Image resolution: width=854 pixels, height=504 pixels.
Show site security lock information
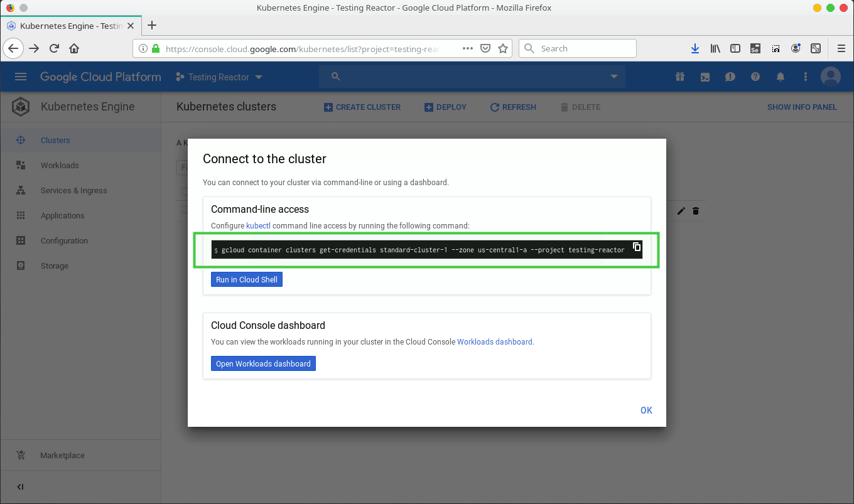[x=156, y=48]
